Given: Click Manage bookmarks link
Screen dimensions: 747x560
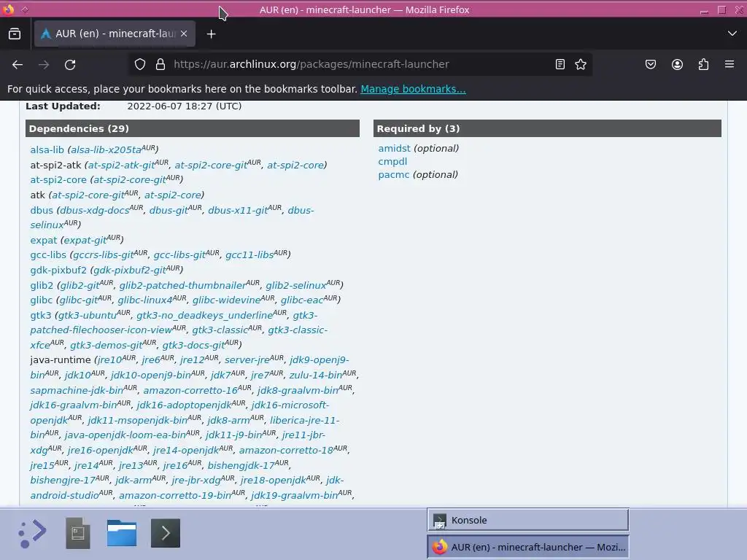Looking at the screenshot, I should [413, 89].
